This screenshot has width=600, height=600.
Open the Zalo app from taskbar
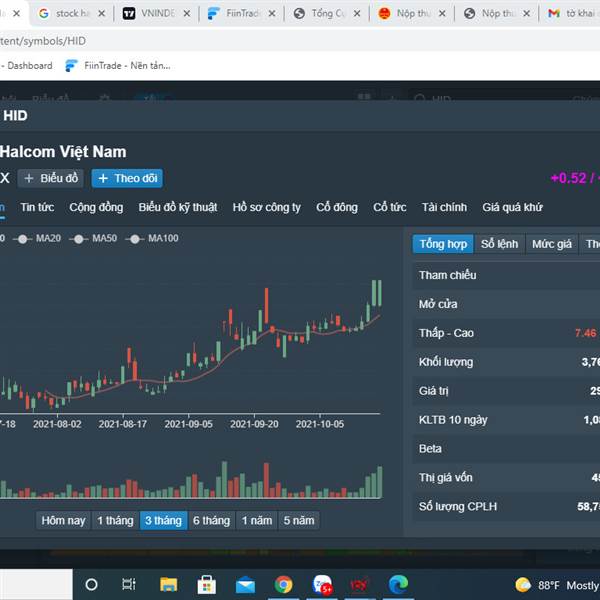[322, 585]
